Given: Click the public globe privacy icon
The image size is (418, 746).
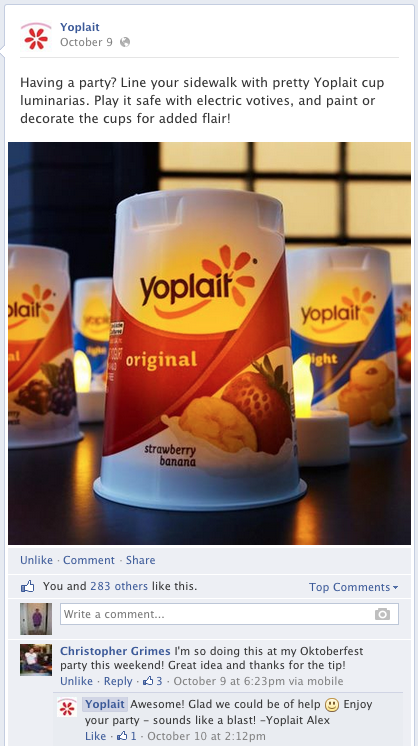Looking at the screenshot, I should (125, 42).
